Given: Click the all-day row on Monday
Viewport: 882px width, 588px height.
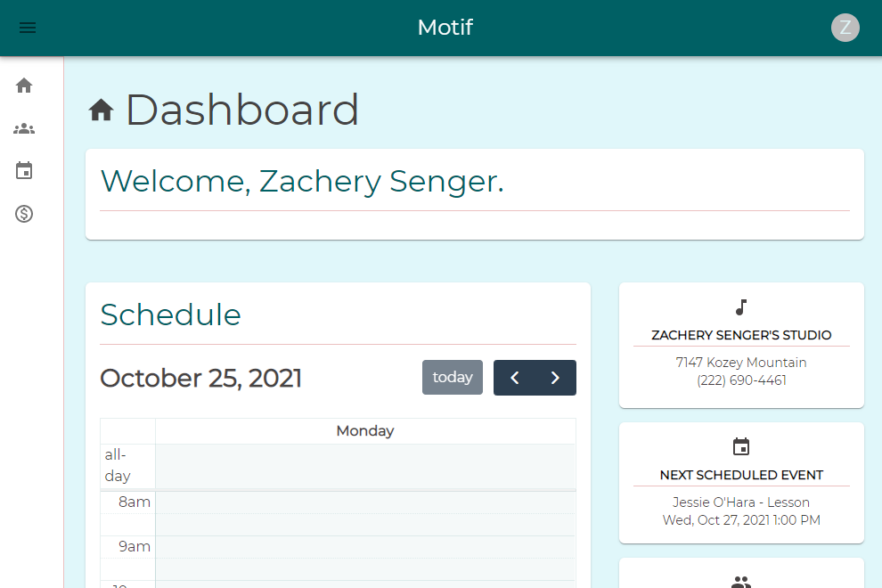Looking at the screenshot, I should 365,466.
